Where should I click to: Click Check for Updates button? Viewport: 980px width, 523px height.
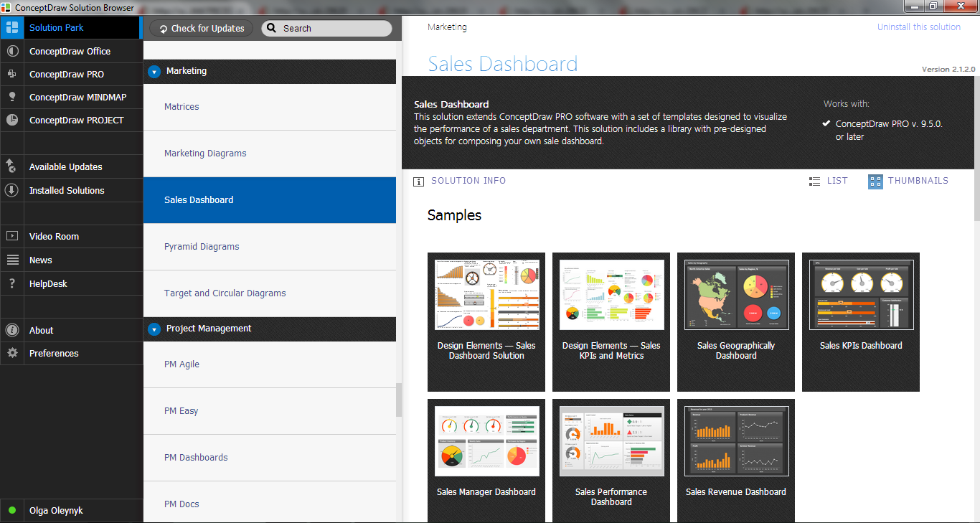[x=202, y=29]
